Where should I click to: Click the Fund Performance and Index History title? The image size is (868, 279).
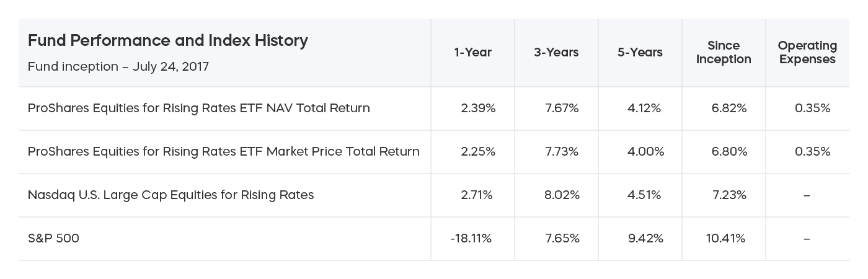(168, 42)
